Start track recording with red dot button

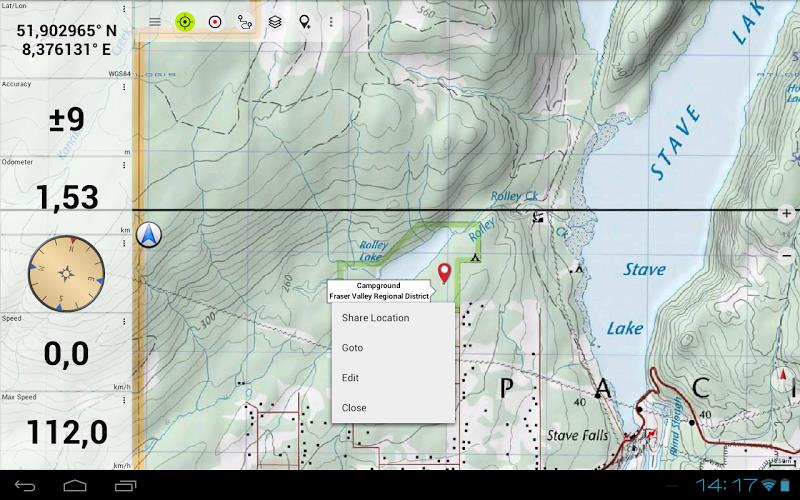(214, 21)
